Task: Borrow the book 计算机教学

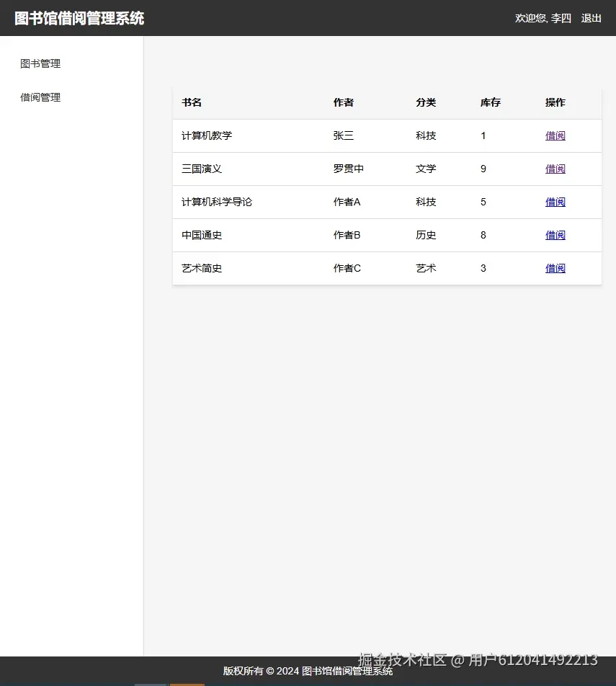Action: pos(555,135)
